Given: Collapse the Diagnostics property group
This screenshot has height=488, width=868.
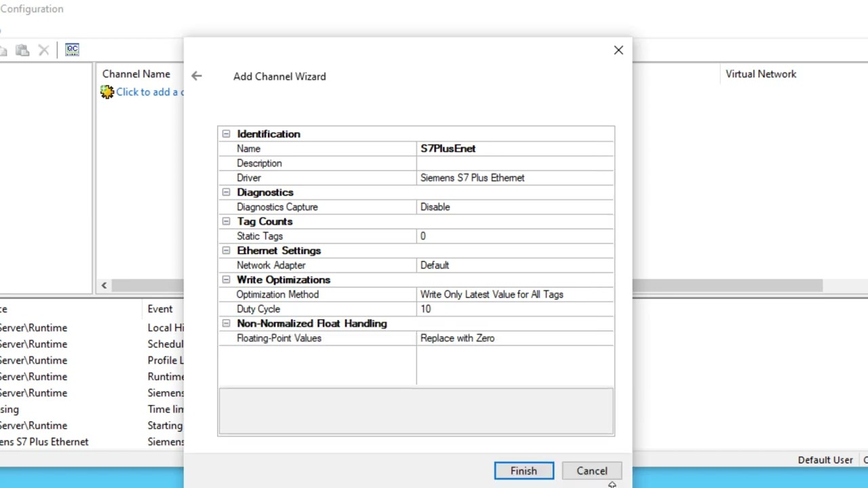Looking at the screenshot, I should pyautogui.click(x=226, y=192).
